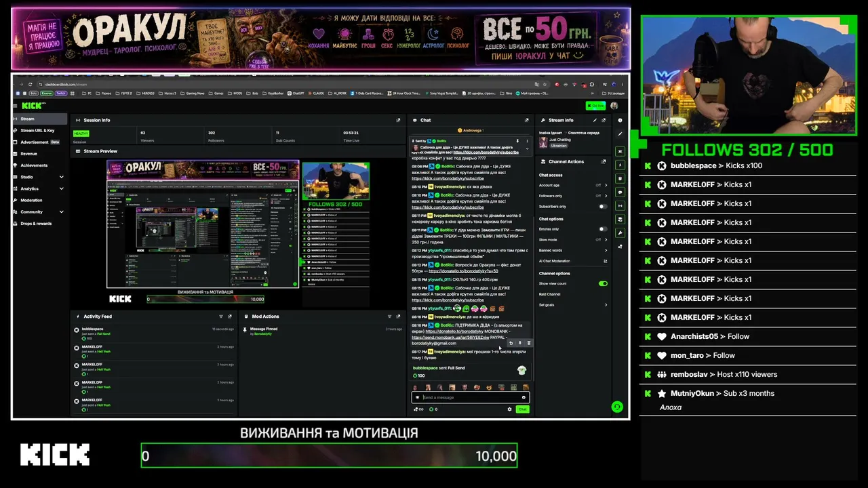
Task: Pop out the Session Info panel
Action: (x=398, y=120)
